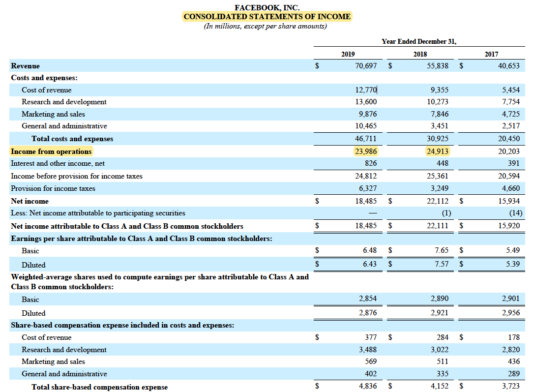Click 2017 Total share-based compensation 3,723
This screenshot has height=392, width=533.
pos(511,386)
